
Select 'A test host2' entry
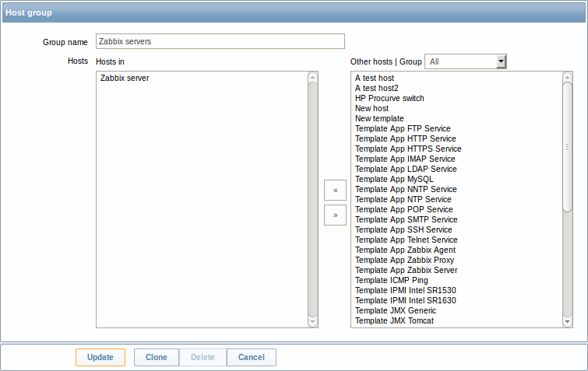(x=376, y=88)
